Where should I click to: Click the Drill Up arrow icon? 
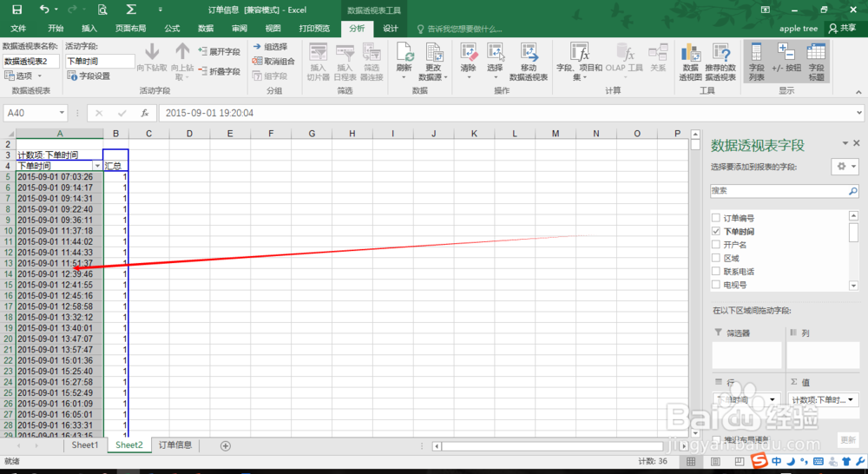point(182,51)
